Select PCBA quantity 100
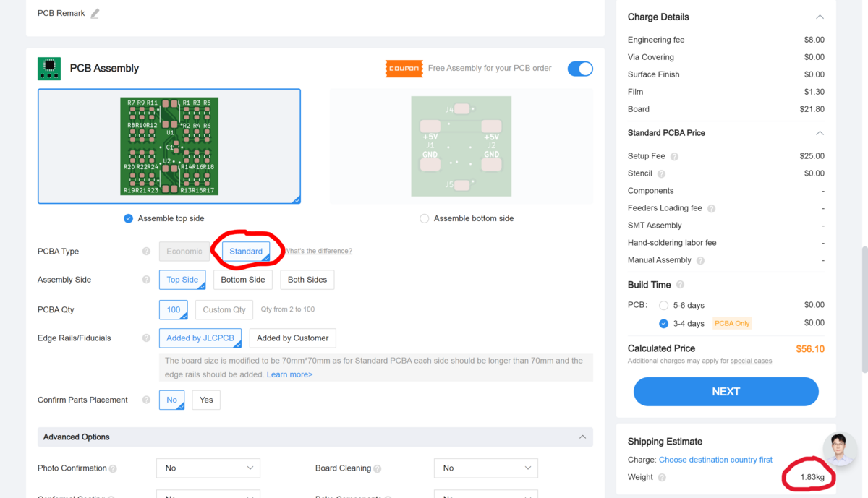Image resolution: width=868 pixels, height=498 pixels. pos(174,309)
